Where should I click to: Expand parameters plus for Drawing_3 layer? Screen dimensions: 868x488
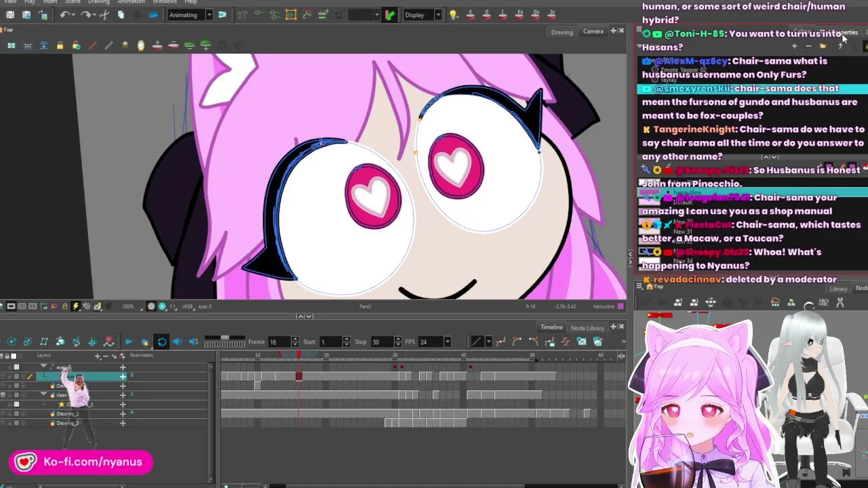click(123, 423)
